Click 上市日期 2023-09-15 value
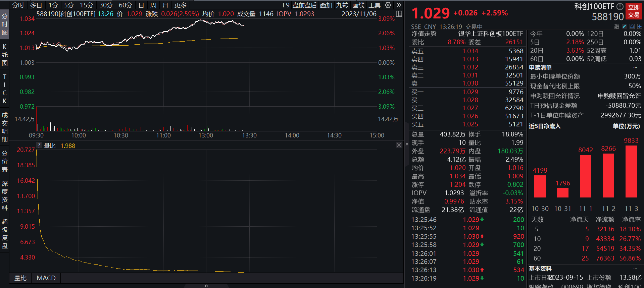 566,278
